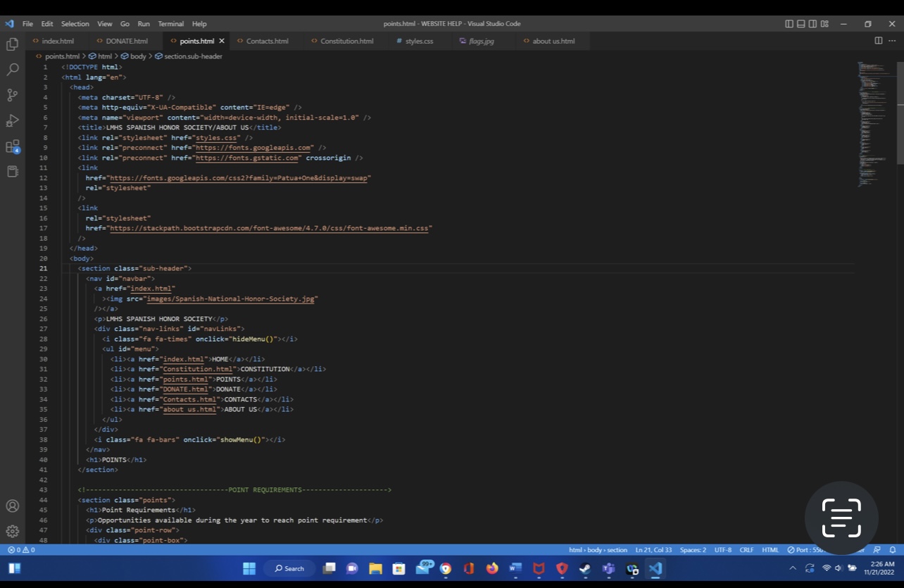Viewport: 904px width, 588px height.
Task: Show hidden system tray icons chevron
Action: (793, 568)
